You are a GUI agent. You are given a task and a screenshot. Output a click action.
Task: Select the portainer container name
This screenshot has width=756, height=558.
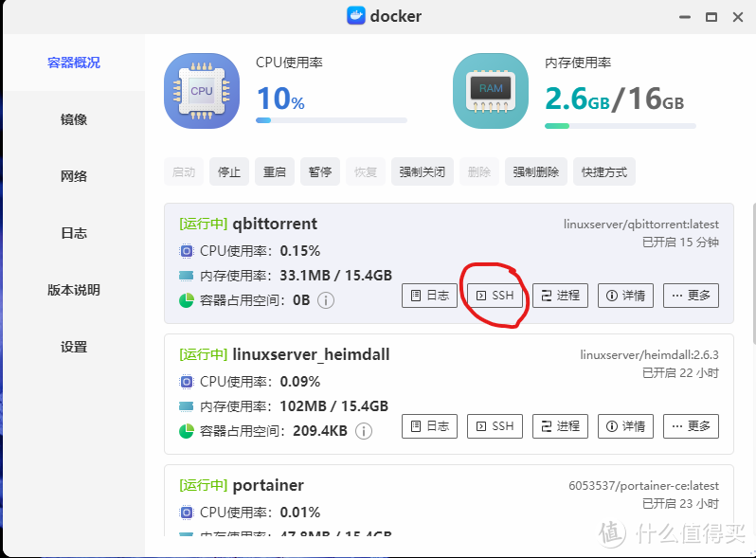(x=268, y=485)
